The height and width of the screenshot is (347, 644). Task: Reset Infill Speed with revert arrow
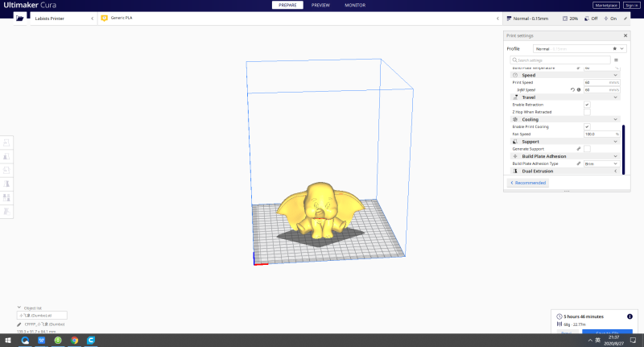tap(572, 89)
